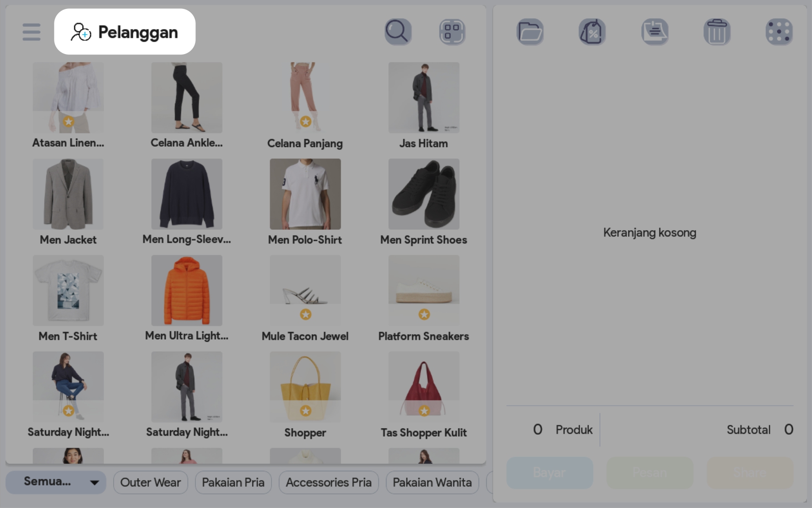Open the more options dots icon
Image resolution: width=812 pixels, height=508 pixels.
pos(779,32)
